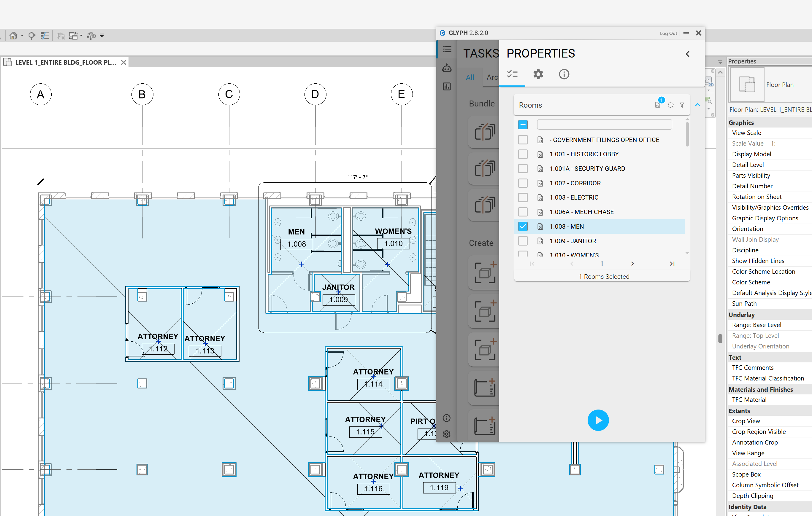The width and height of the screenshot is (812, 516).
Task: Go to next page of rooms list
Action: 632,264
